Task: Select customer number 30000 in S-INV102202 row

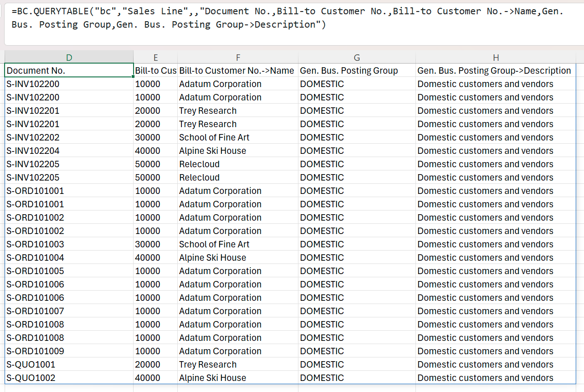Action: (156, 137)
